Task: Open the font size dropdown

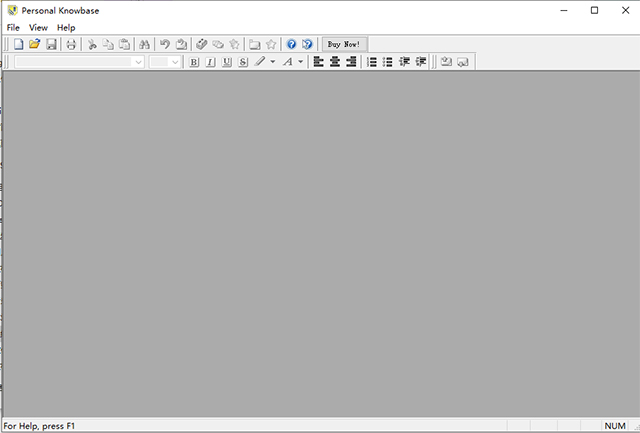Action: [175, 62]
